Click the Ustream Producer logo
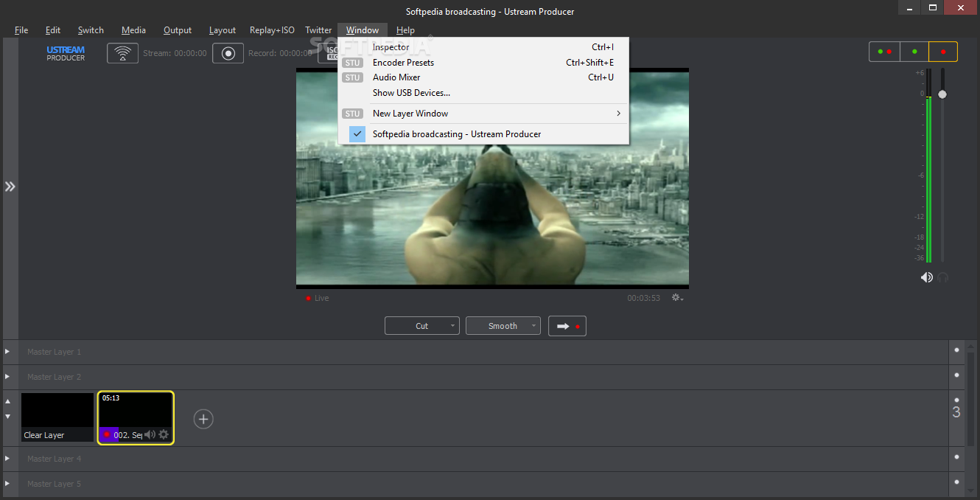 [x=66, y=53]
